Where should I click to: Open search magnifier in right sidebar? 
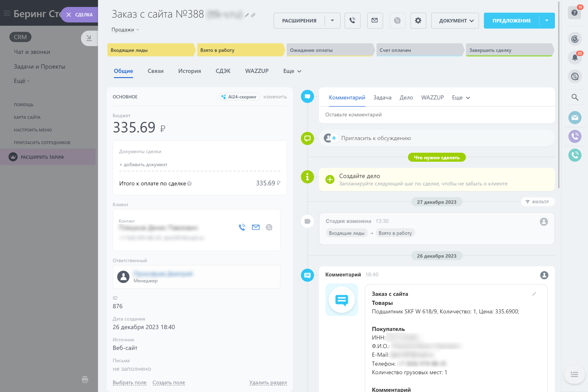pos(575,97)
